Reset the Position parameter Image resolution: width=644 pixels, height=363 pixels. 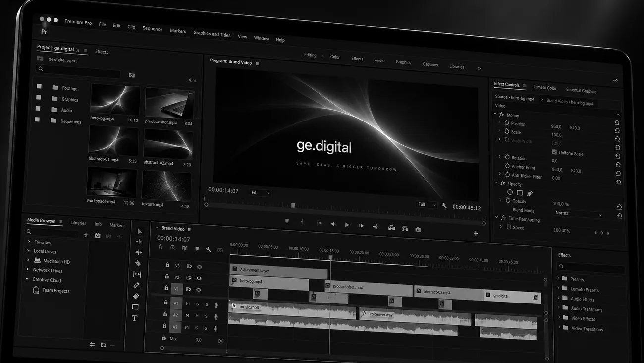click(617, 122)
